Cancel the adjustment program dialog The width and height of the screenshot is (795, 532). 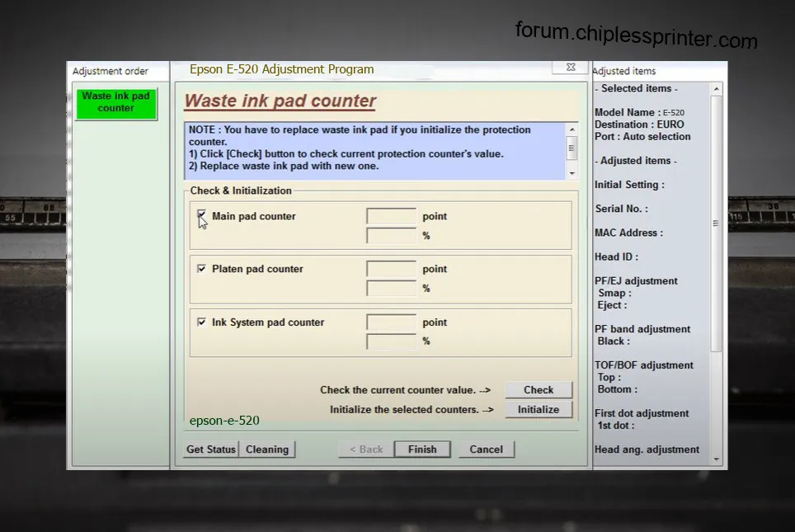pos(487,450)
